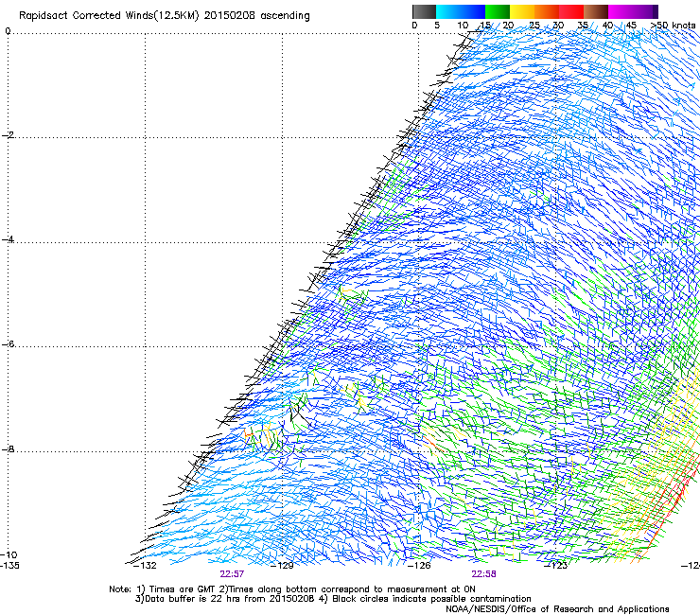Screen dimensions: 700x615
Task: Click the red 30-35 knots color segment
Action: coord(571,11)
